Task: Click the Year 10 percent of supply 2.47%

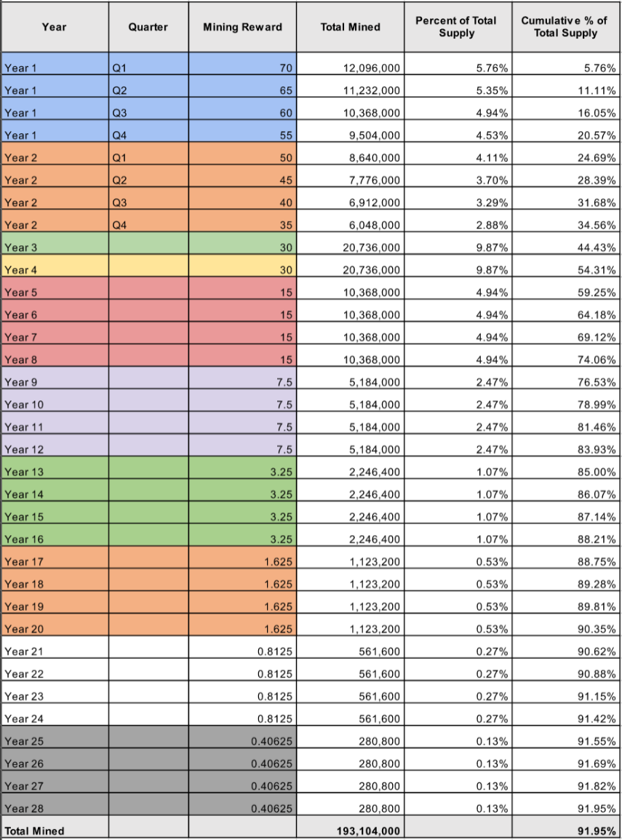Action: point(458,401)
